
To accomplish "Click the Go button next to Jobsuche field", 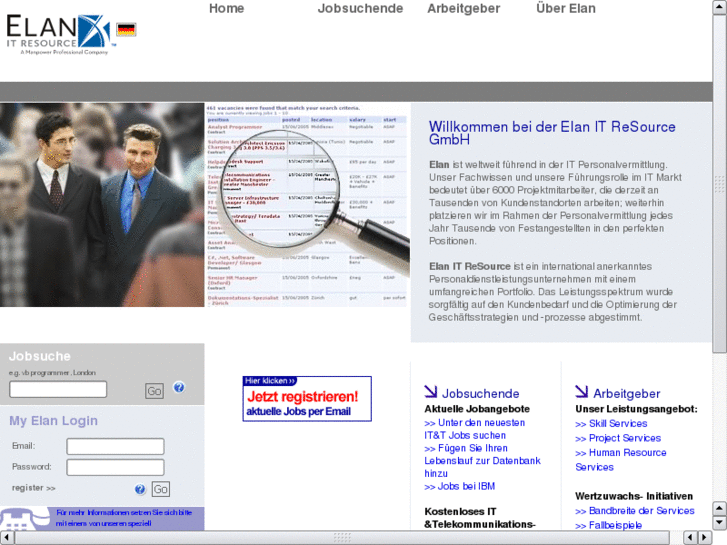I will point(154,391).
